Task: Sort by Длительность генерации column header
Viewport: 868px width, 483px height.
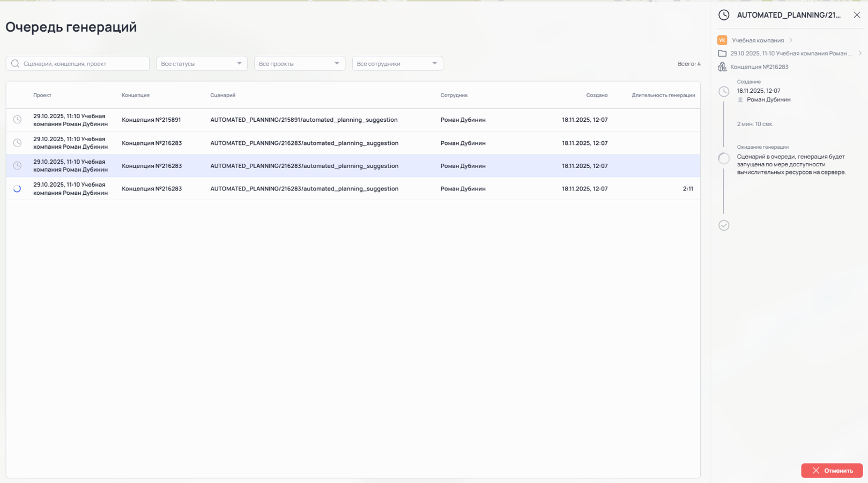Action: pyautogui.click(x=663, y=96)
